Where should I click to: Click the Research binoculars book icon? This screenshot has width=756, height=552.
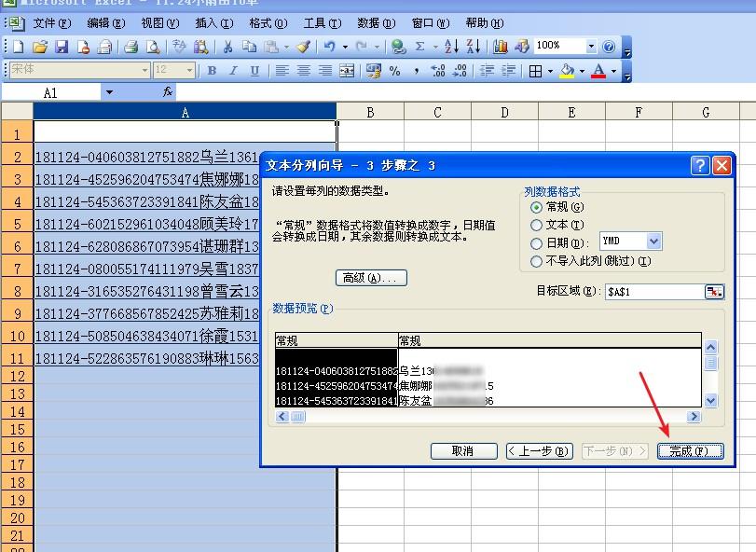point(200,47)
